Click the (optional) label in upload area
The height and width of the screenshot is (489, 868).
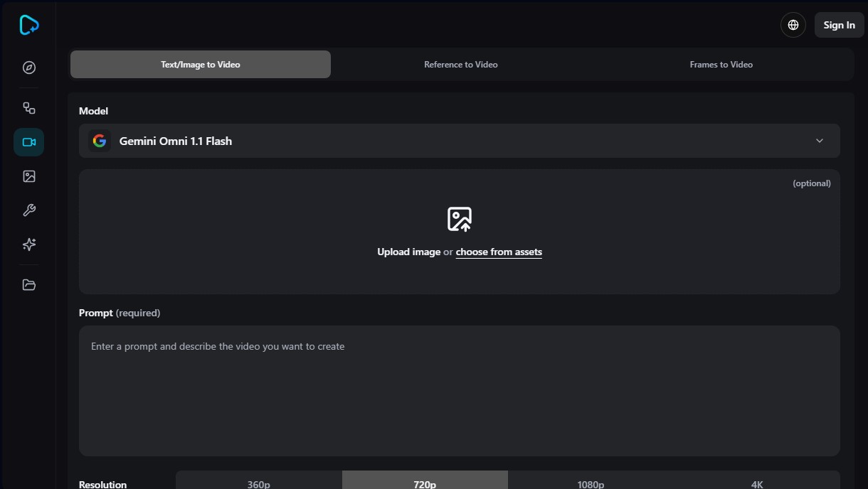[812, 183]
